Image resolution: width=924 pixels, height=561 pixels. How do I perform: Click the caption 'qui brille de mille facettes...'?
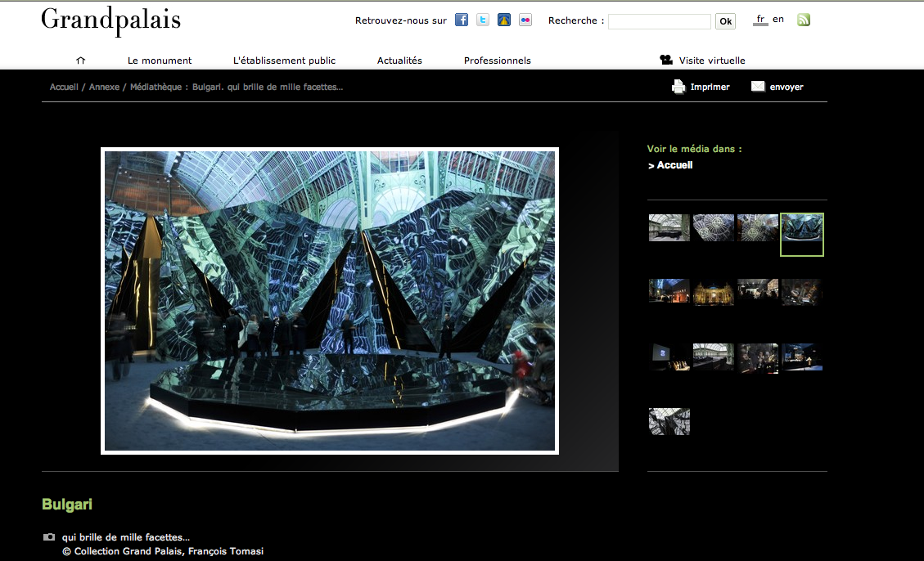pyautogui.click(x=126, y=536)
